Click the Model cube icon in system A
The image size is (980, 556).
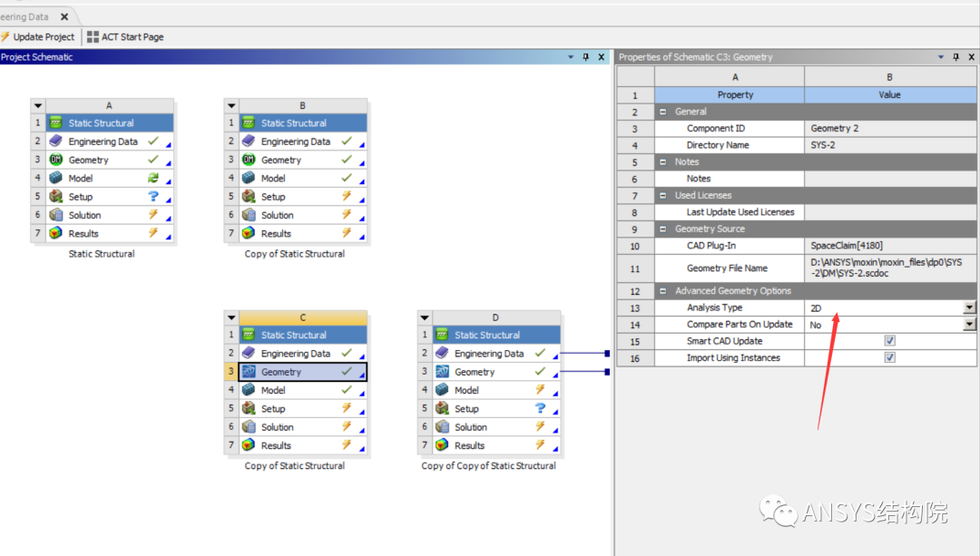(55, 178)
